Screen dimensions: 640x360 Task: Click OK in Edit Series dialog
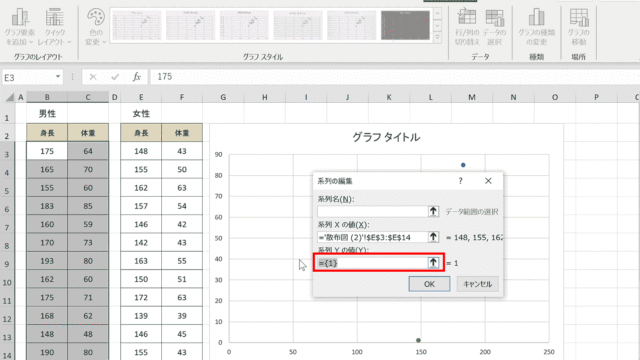(x=429, y=284)
